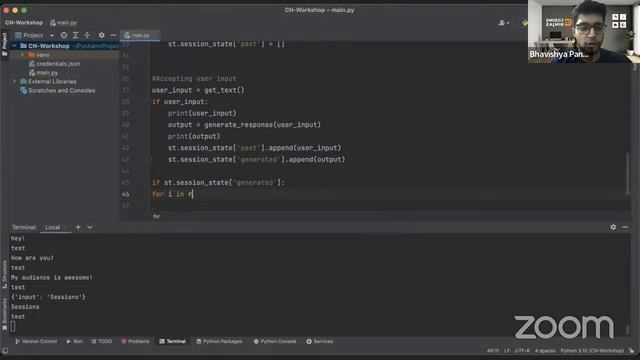Expand the venv folder arrow
Image resolution: width=640 pixels, height=360 pixels.
click(22, 55)
